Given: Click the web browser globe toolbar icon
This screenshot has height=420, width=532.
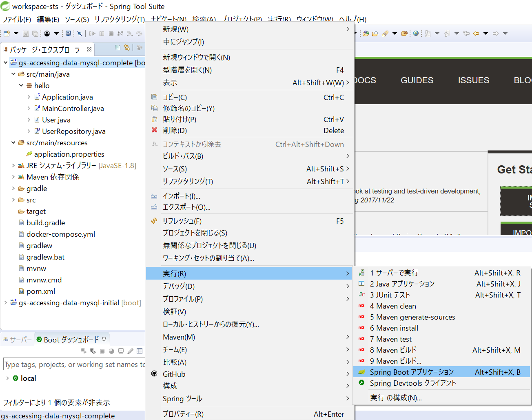Looking at the screenshot, I should coord(416,33).
